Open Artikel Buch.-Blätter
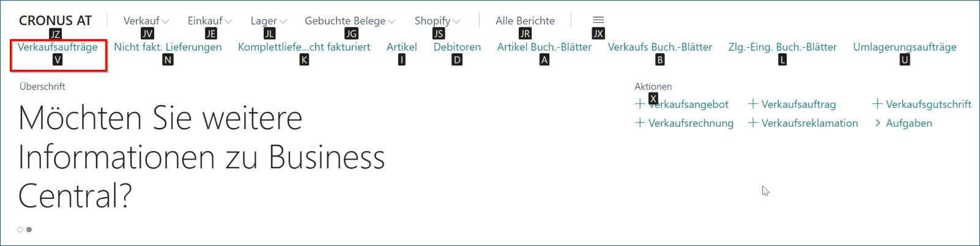 click(x=544, y=47)
